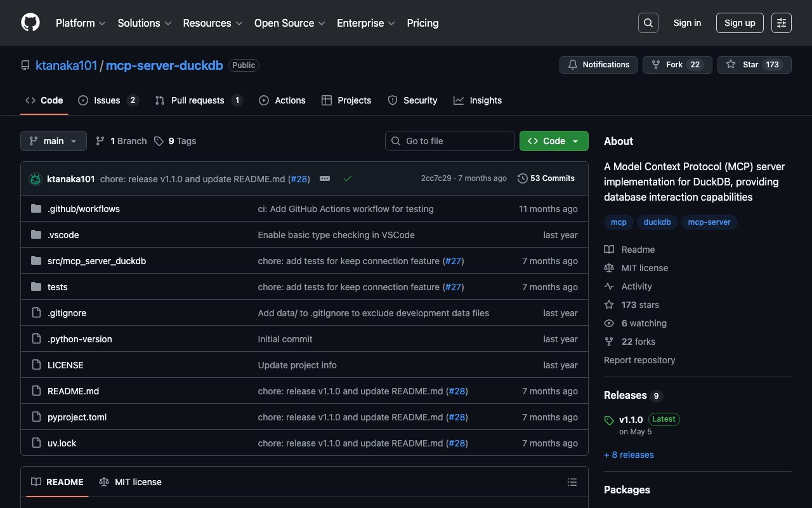
Task: Click the GitHub logo icon
Action: pos(30,23)
